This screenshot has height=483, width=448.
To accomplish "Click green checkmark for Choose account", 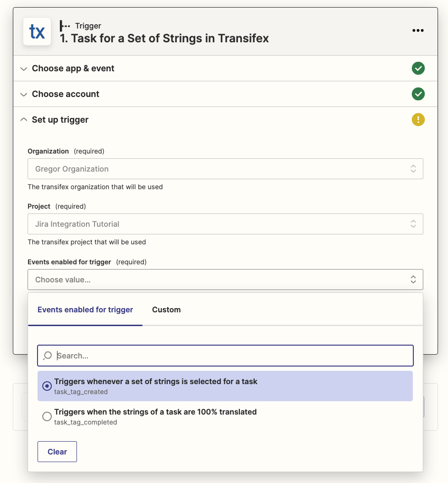I will [418, 94].
